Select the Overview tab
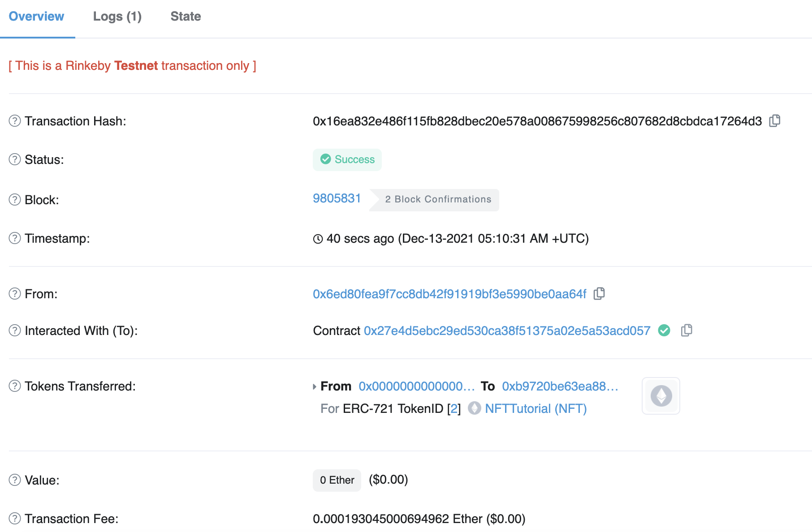The width and height of the screenshot is (812, 532). [x=37, y=17]
